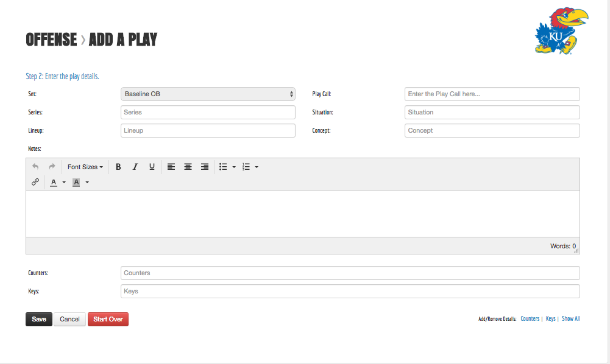Open the text color dropdown arrow

[x=64, y=182]
